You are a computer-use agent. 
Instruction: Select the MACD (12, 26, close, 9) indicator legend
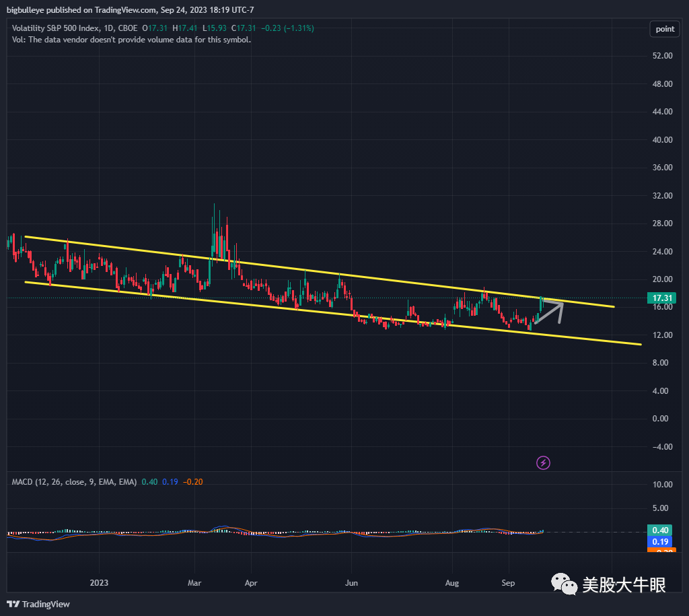coord(74,482)
